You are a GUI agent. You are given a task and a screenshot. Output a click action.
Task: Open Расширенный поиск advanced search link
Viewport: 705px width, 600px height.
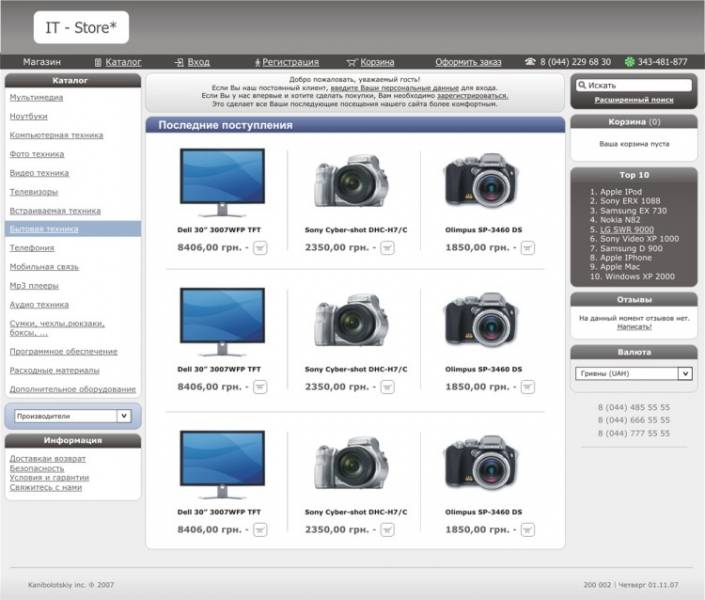[x=634, y=100]
